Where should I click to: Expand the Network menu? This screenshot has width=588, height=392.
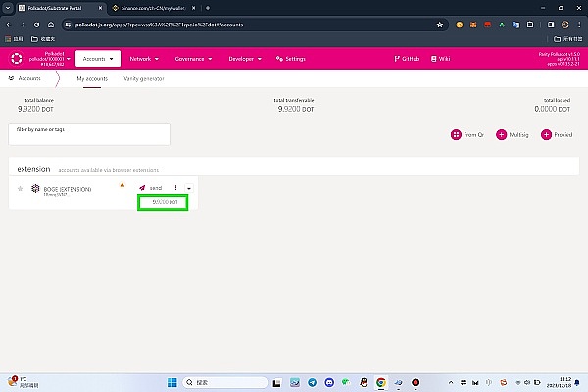tap(144, 59)
